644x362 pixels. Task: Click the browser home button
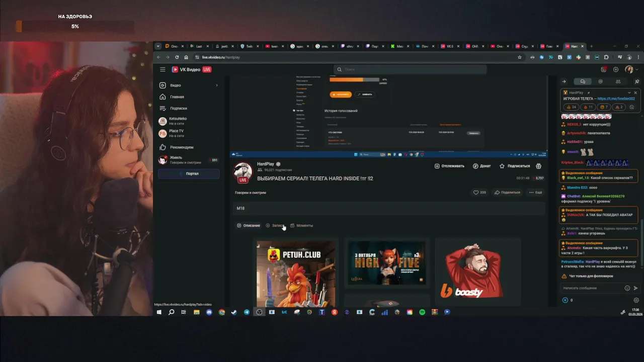coord(186,57)
